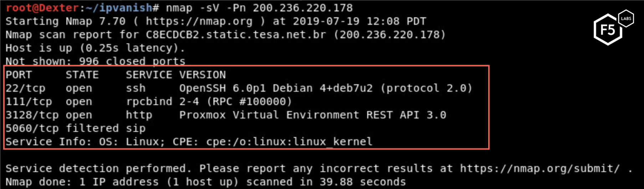Image resolution: width=644 pixels, height=189 pixels.
Task: Click the STATE column header
Action: [x=82, y=75]
